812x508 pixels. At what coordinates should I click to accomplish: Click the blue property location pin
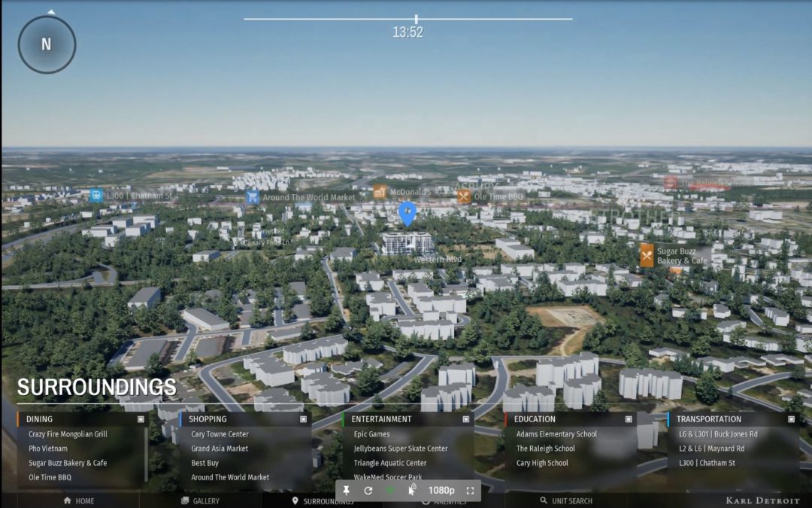click(407, 213)
